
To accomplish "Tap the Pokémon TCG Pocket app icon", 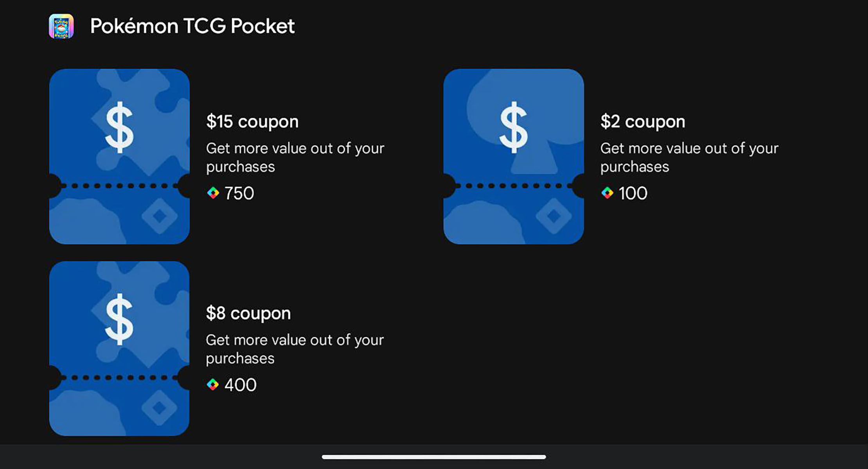I will click(61, 26).
